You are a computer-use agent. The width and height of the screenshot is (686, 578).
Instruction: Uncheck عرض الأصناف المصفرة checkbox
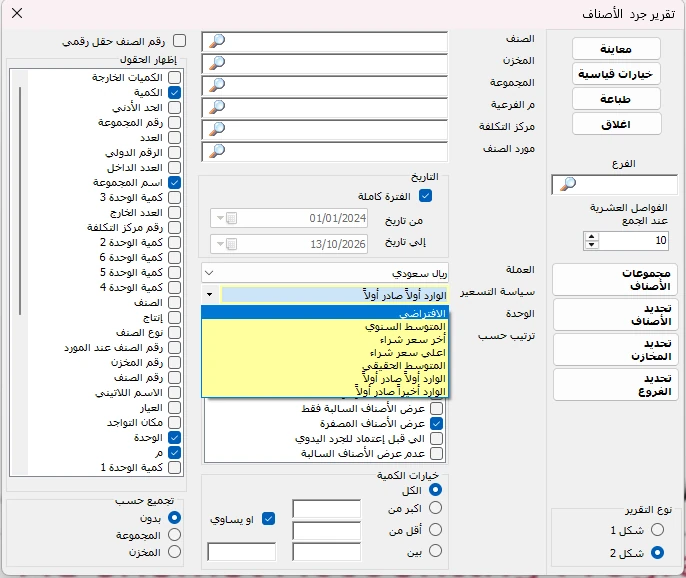437,423
